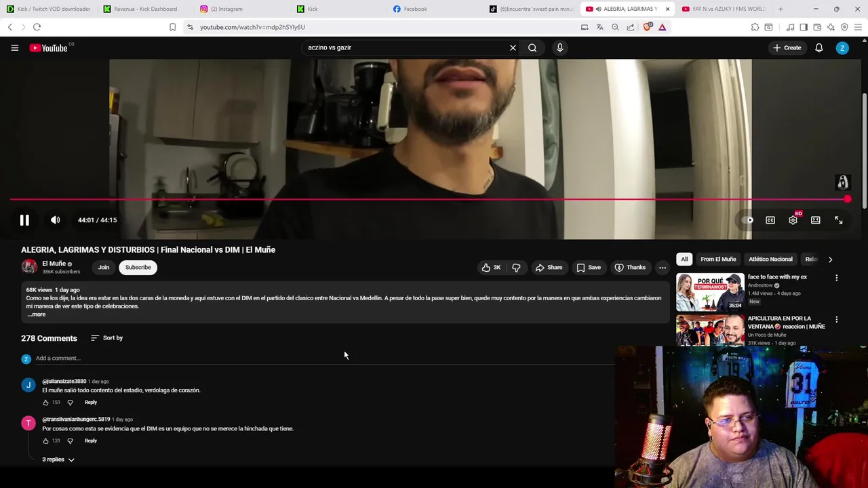868x488 pixels.
Task: Click the Join button
Action: (x=104, y=267)
